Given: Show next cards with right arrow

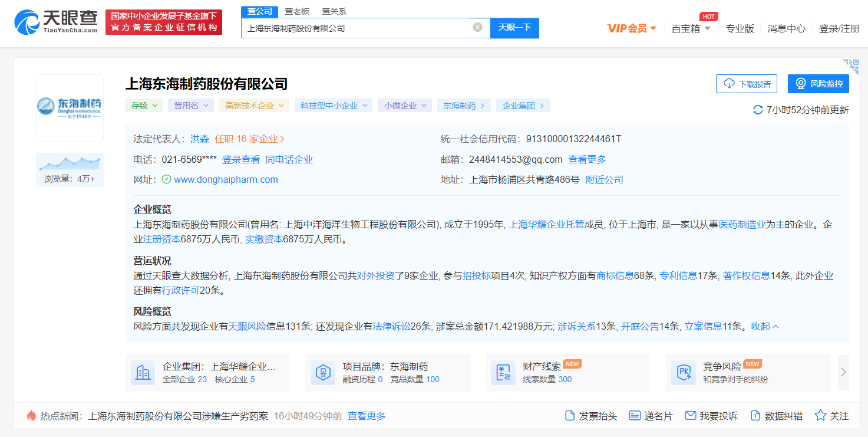Looking at the screenshot, I should point(843,372).
